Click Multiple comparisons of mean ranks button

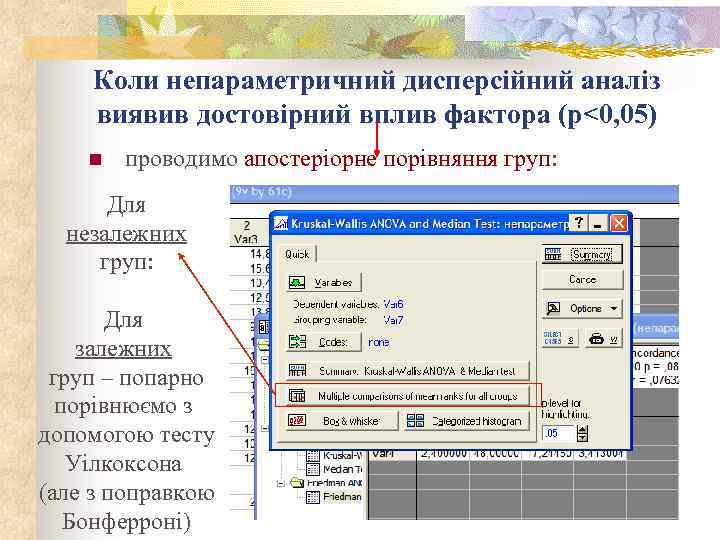coord(408,396)
